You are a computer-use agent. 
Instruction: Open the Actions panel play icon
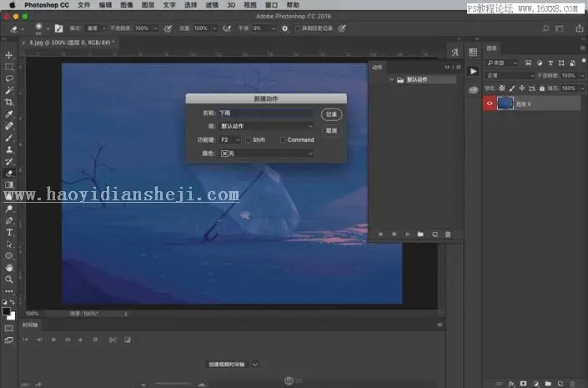473,71
